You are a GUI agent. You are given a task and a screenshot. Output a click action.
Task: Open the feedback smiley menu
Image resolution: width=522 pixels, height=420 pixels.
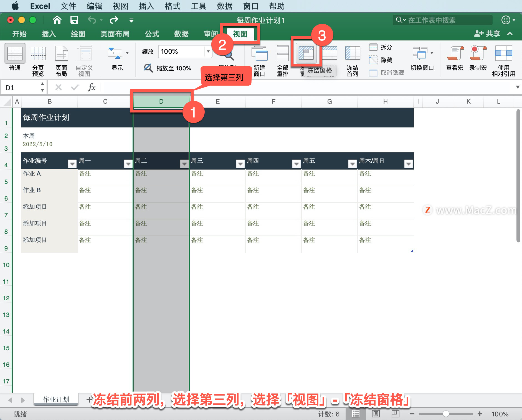[508, 20]
